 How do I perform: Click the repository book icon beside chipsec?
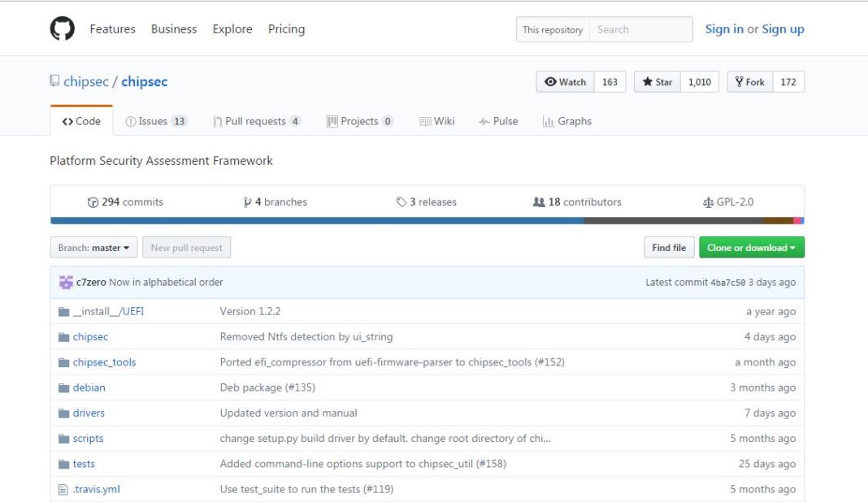(x=54, y=81)
